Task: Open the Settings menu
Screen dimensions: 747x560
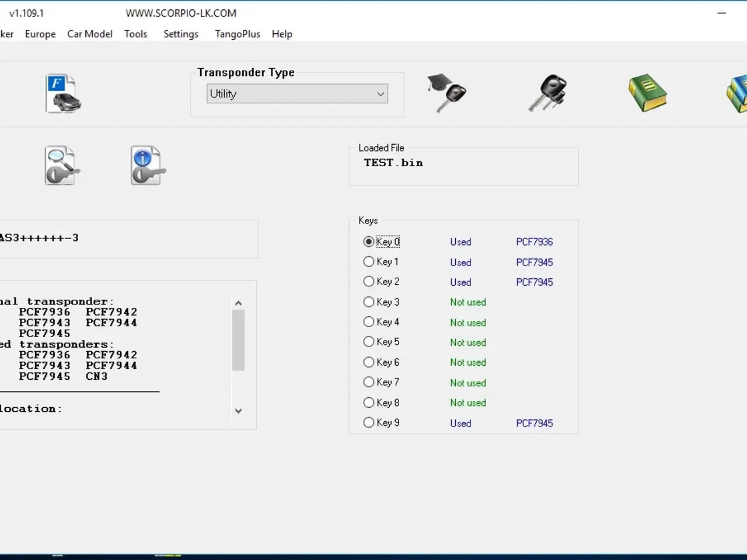Action: pos(180,34)
